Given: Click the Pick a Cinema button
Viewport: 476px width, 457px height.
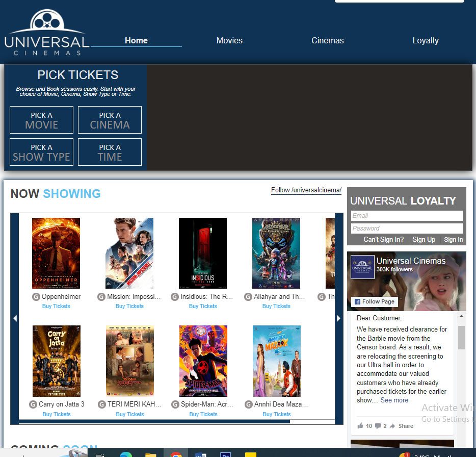Looking at the screenshot, I should pyautogui.click(x=110, y=120).
